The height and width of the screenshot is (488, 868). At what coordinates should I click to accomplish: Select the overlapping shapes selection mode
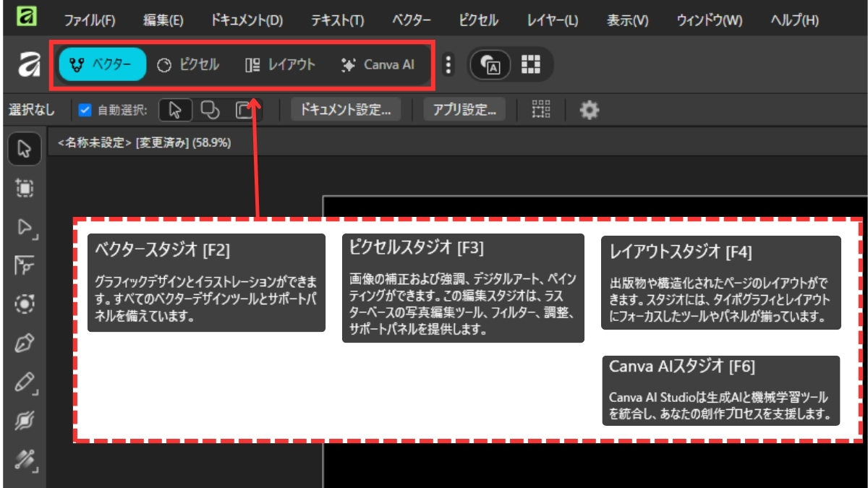(x=209, y=110)
